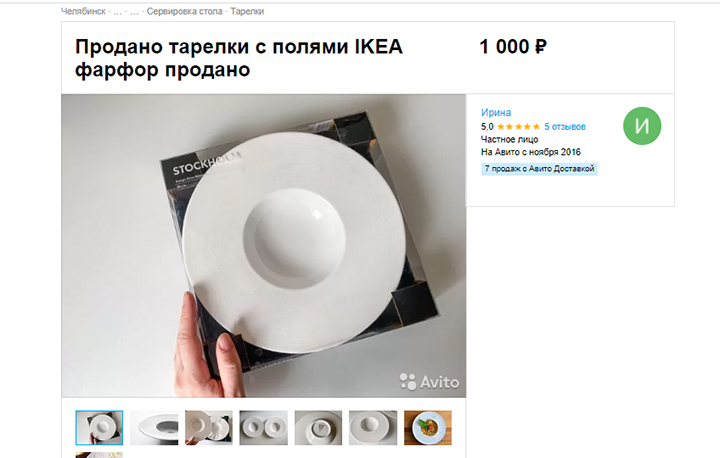Screen dimensions: 720x458
Task: Select fifth thumbnail showing plate underside
Action: (318, 428)
